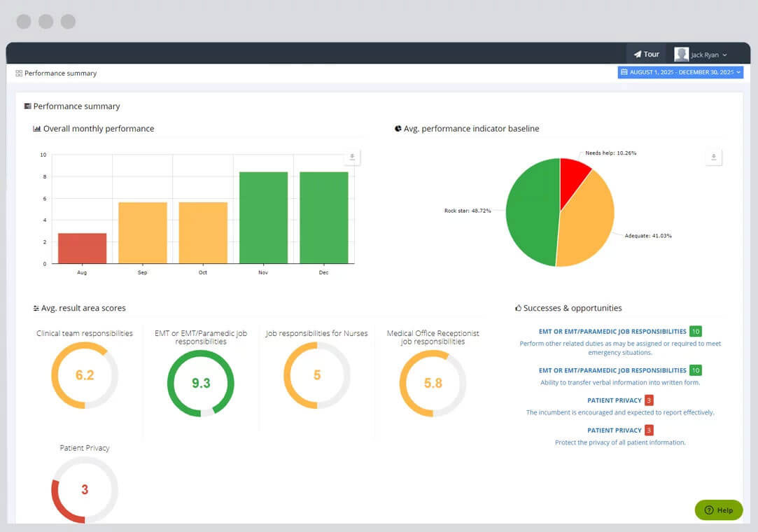Image resolution: width=758 pixels, height=532 pixels.
Task: Open the August–December 2025 date range dropdown
Action: 680,72
